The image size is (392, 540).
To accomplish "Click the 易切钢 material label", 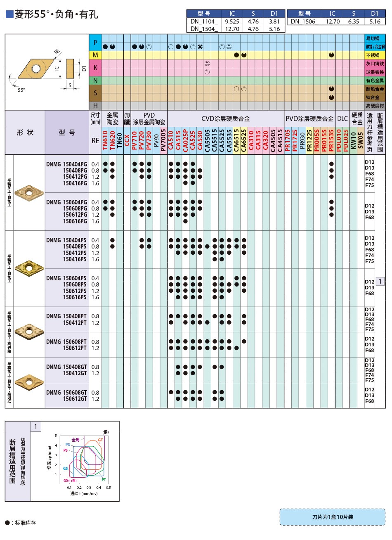I will (375, 38).
